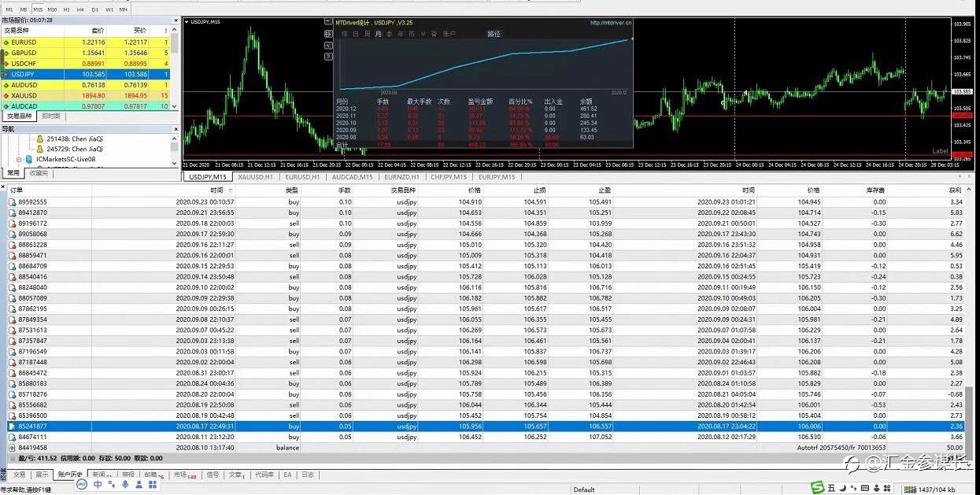Viewport: 980px width, 495px height.
Task: Click the XAUUSD symbol arrow icon
Action: [6, 95]
